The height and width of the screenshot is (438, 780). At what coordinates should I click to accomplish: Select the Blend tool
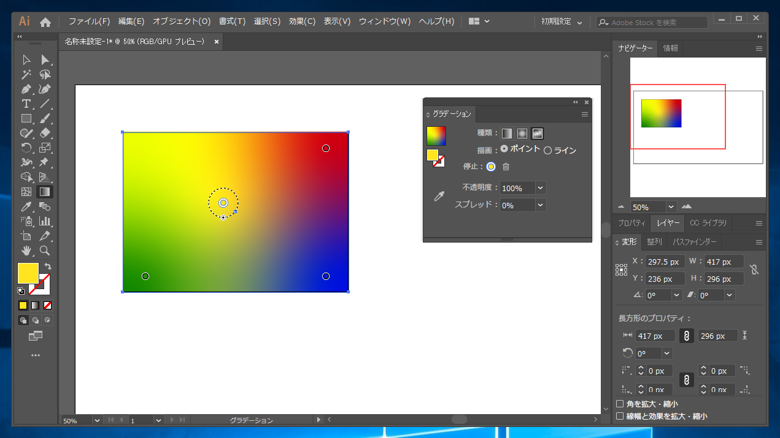point(45,207)
